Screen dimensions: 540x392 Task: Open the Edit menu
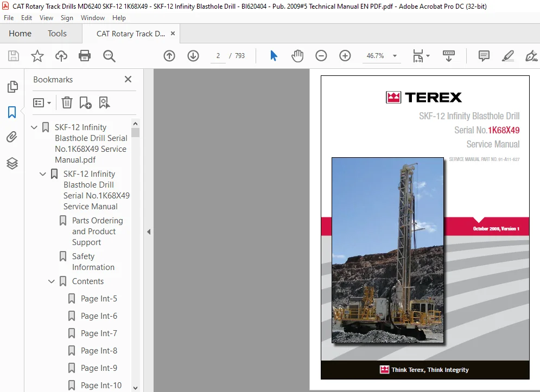pos(27,18)
